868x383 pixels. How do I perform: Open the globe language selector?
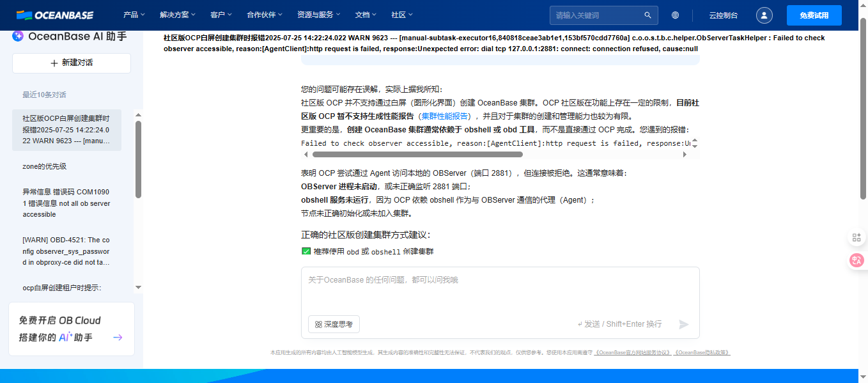pos(676,15)
